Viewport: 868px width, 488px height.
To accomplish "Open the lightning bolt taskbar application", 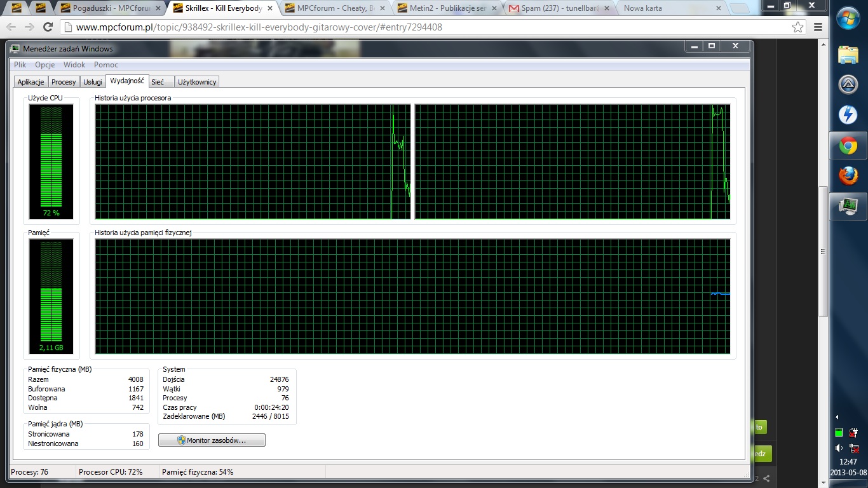I will pyautogui.click(x=848, y=115).
